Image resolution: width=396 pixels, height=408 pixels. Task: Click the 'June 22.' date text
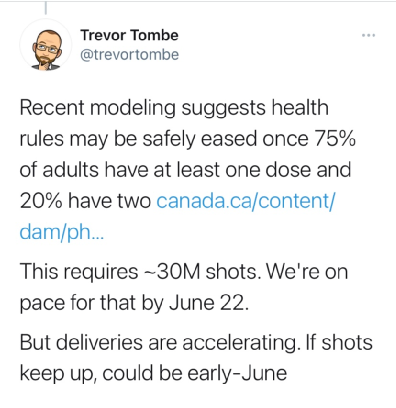point(209,303)
